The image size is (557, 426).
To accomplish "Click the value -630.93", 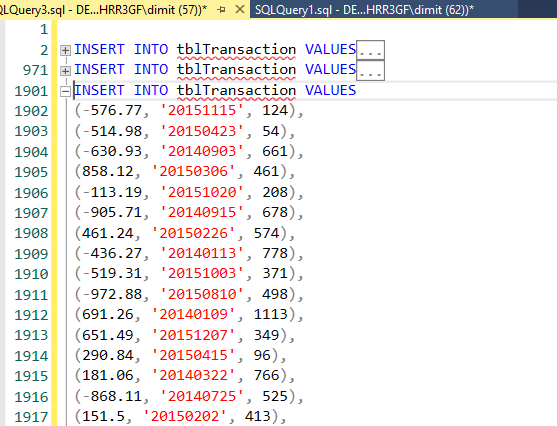I will pyautogui.click(x=112, y=151).
